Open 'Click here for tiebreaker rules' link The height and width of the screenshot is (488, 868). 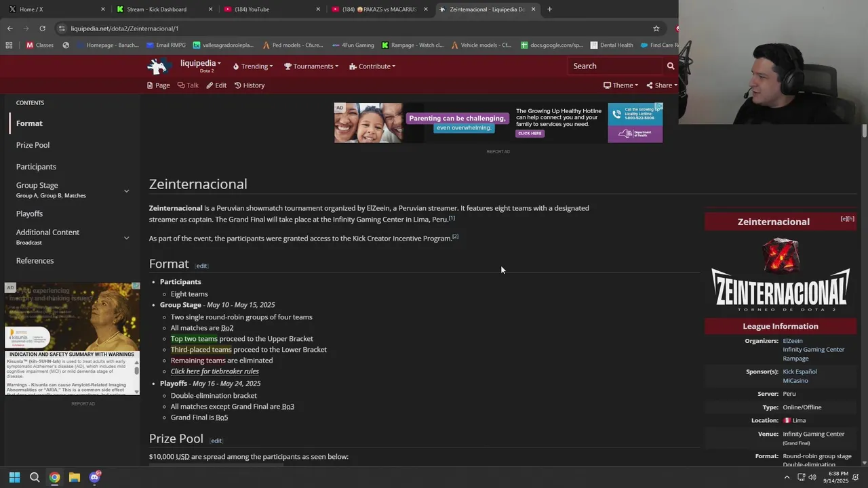214,371
